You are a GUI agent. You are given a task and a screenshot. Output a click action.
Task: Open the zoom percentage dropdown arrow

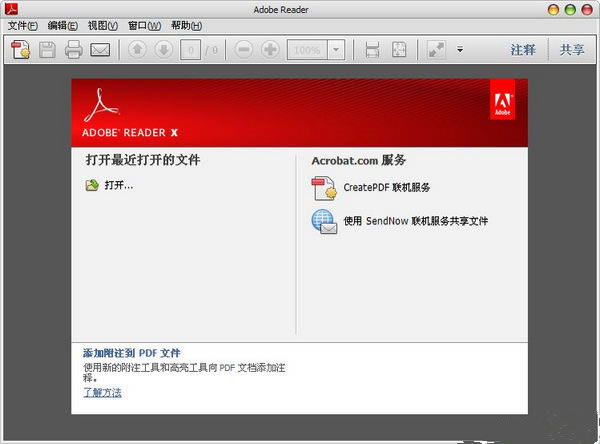click(336, 50)
